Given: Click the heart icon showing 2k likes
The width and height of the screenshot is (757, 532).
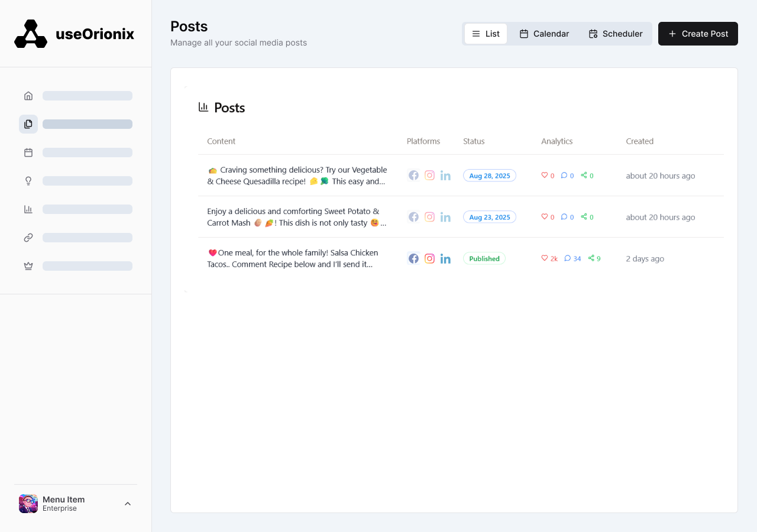Looking at the screenshot, I should click(x=544, y=258).
